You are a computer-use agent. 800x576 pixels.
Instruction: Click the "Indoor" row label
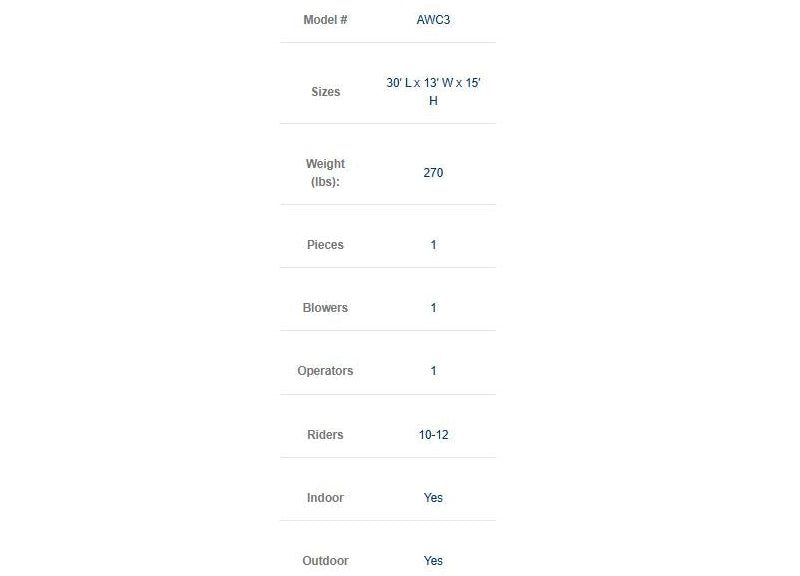[x=325, y=498]
